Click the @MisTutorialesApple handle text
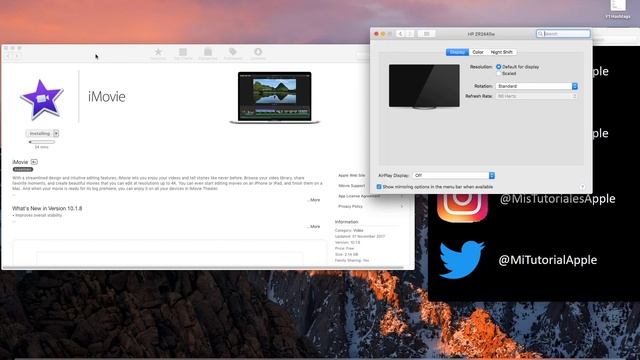640x360 pixels. click(558, 198)
